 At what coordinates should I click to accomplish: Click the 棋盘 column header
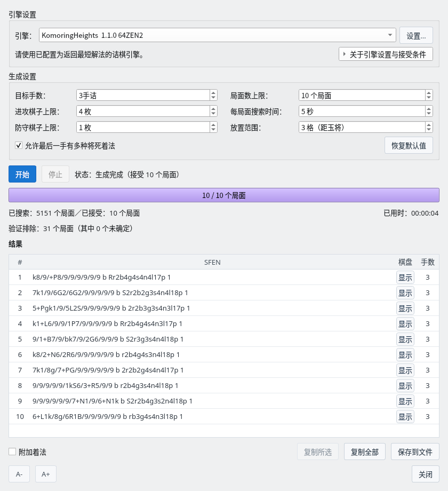(405, 262)
